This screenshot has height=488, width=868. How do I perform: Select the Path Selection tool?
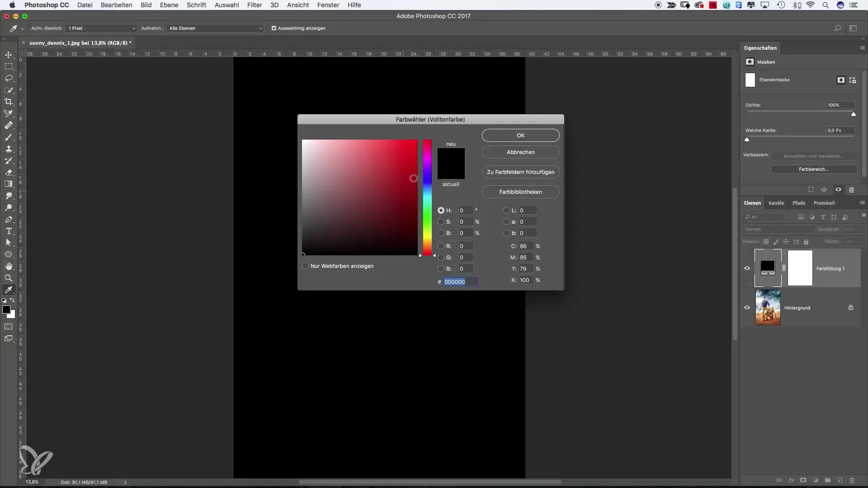[x=9, y=243]
